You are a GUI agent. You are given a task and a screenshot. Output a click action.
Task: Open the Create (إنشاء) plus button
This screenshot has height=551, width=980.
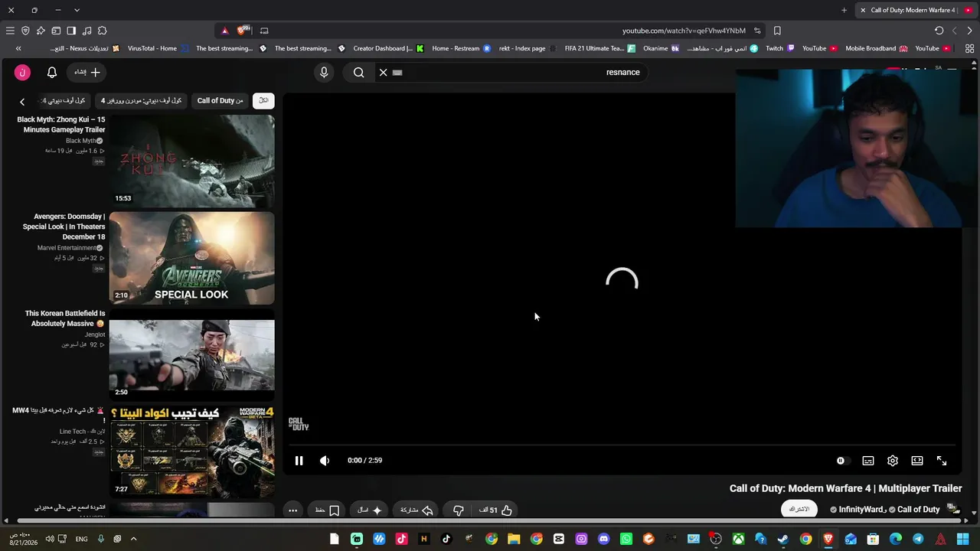tap(87, 72)
